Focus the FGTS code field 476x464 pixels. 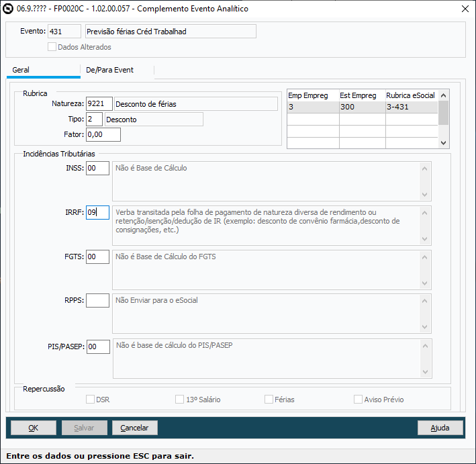97,257
